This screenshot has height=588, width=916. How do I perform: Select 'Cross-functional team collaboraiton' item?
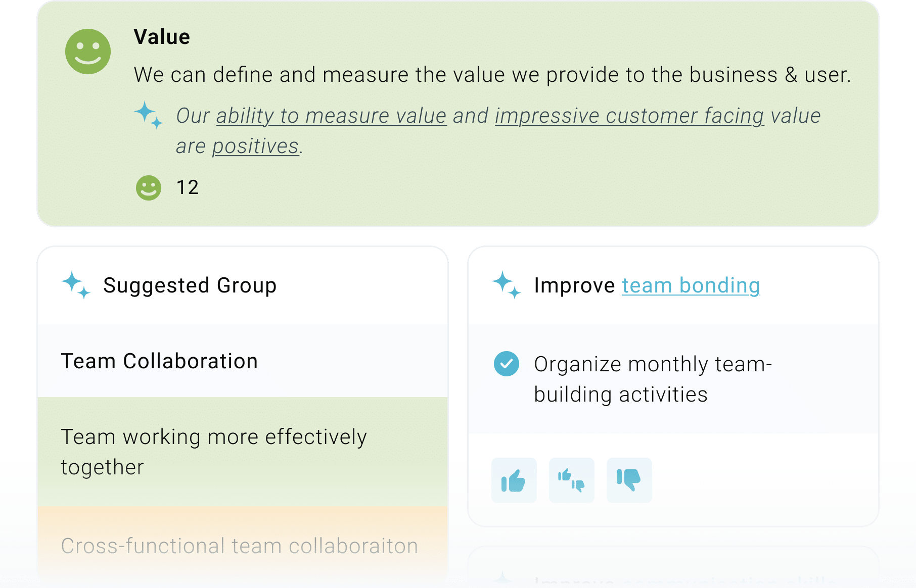click(243, 546)
